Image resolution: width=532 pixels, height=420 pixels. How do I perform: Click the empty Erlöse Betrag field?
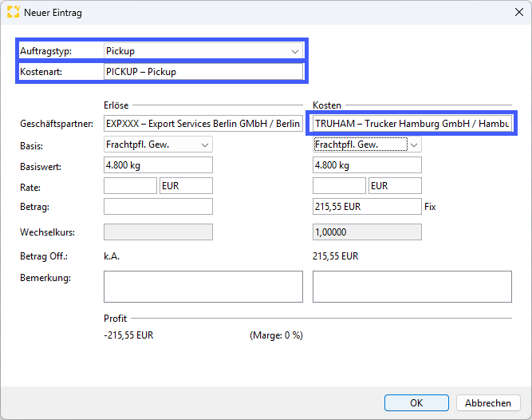pos(158,207)
